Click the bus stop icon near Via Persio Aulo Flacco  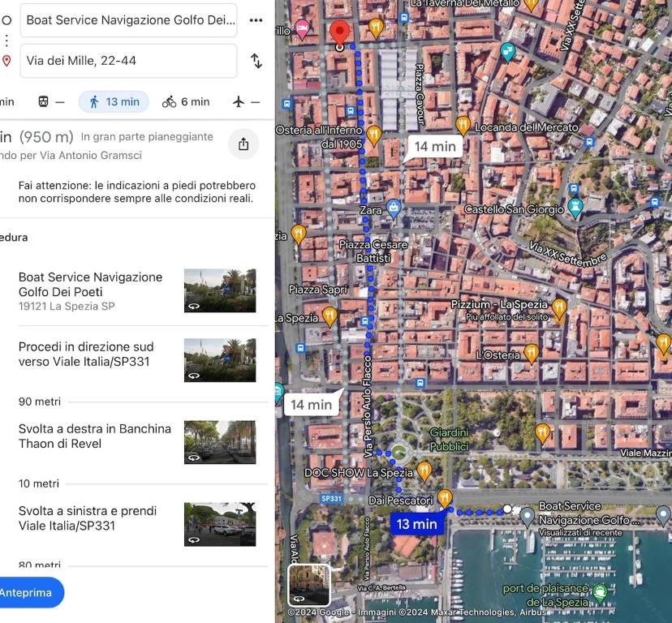(364, 320)
